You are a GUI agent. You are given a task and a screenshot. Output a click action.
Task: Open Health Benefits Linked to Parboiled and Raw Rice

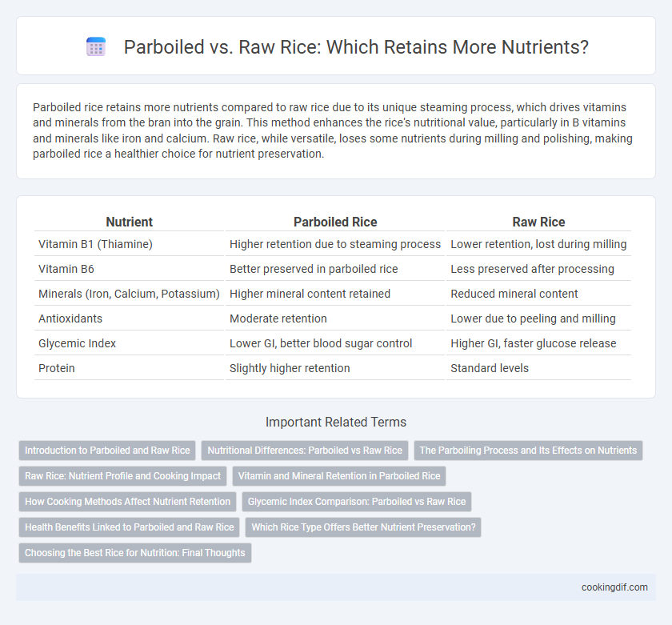click(129, 527)
